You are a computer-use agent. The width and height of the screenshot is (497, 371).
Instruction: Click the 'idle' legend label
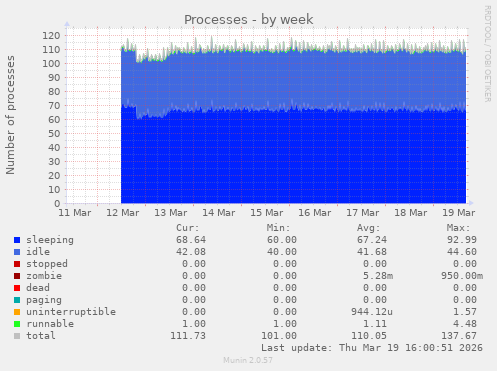coord(38,252)
